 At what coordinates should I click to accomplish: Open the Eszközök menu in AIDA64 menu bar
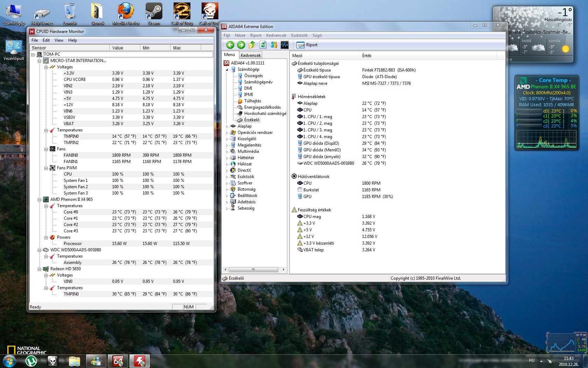pyautogui.click(x=299, y=35)
